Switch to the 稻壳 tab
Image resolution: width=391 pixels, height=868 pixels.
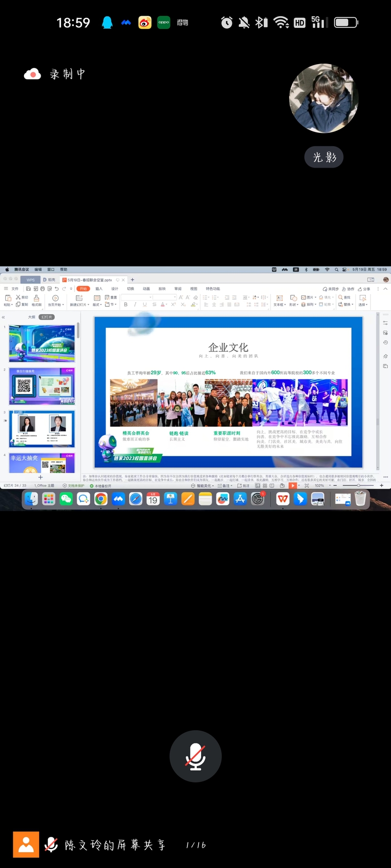[x=49, y=280]
